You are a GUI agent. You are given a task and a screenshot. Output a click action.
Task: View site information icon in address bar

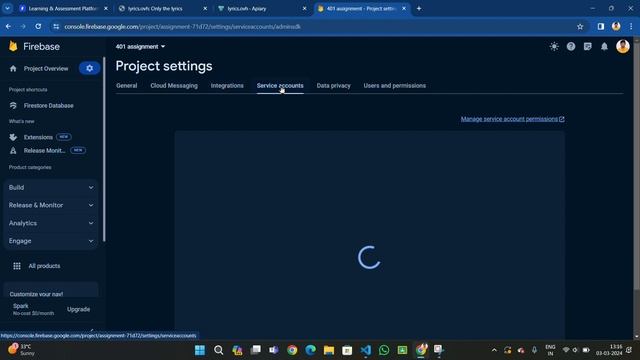[x=56, y=27]
